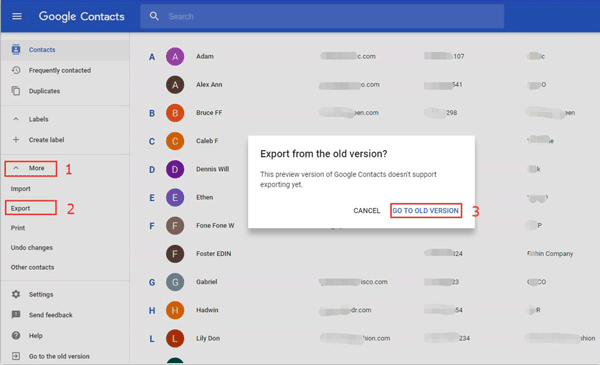600x365 pixels.
Task: Open the Caleb F contact name
Action: tap(207, 141)
